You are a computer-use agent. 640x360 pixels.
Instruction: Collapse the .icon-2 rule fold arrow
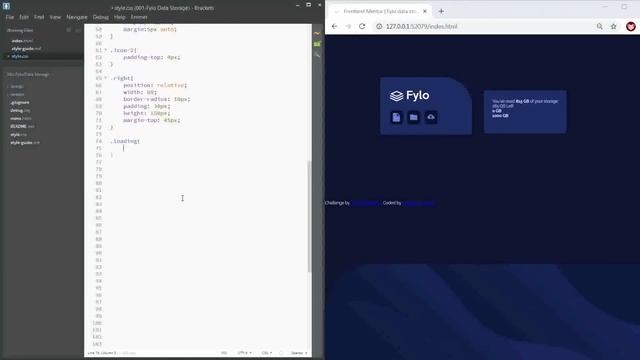click(106, 50)
